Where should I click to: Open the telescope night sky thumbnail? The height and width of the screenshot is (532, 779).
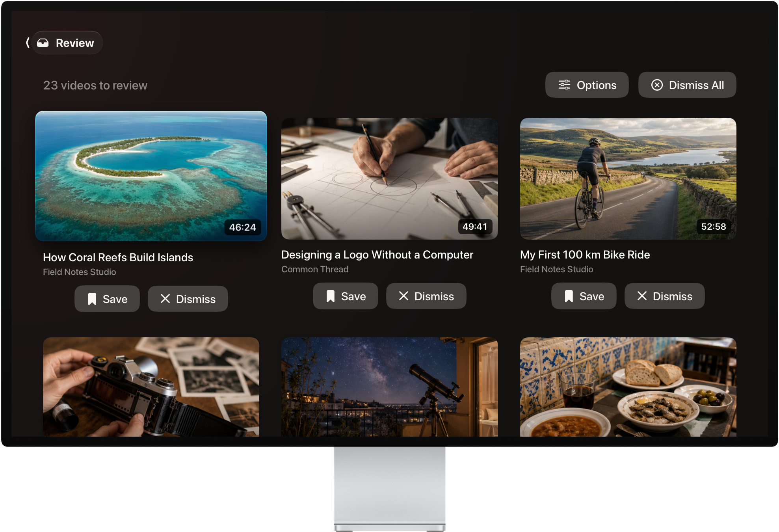(x=389, y=387)
